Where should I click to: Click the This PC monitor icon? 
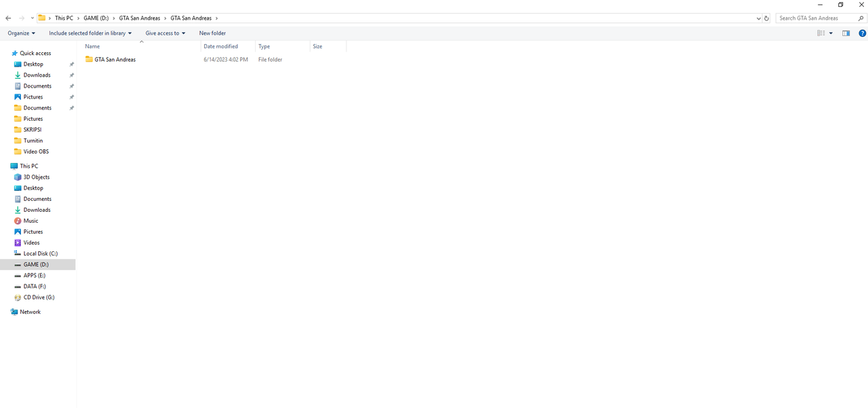coord(14,166)
